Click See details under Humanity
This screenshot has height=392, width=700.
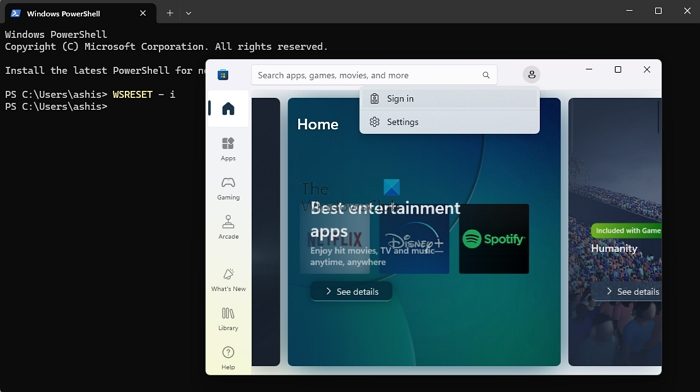click(x=627, y=292)
